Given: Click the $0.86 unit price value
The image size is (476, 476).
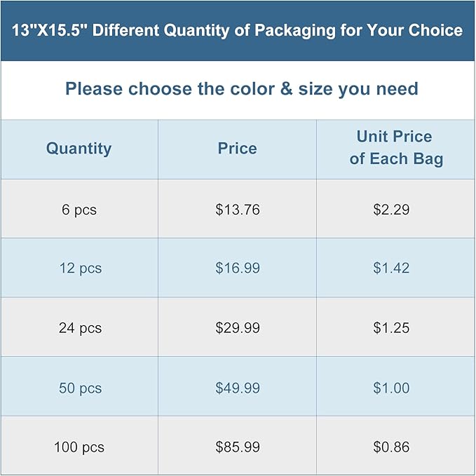Looking at the screenshot, I should 391,447.
